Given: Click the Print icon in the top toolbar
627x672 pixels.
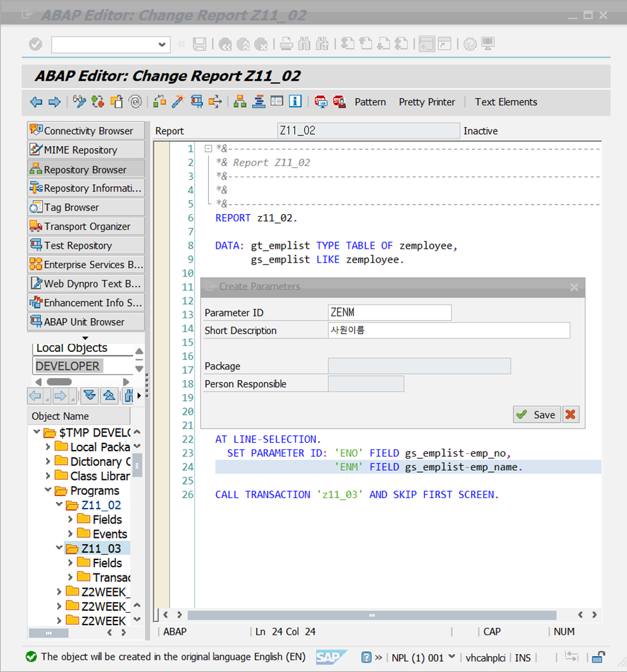Looking at the screenshot, I should tap(286, 44).
